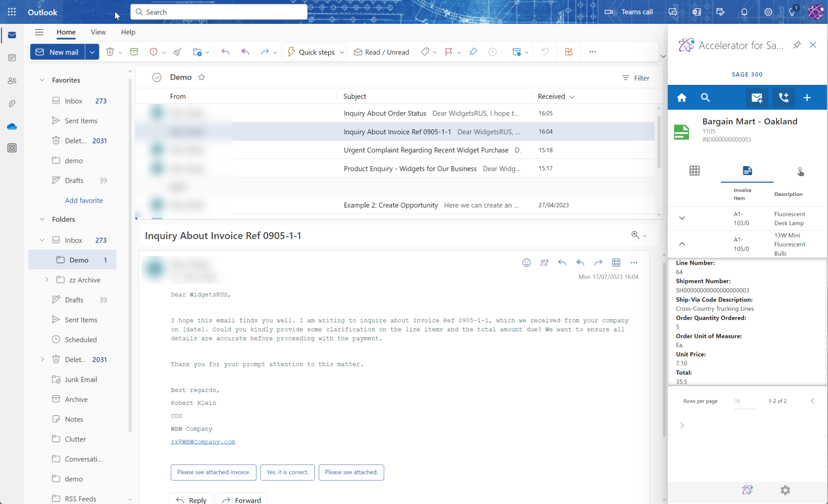This screenshot has height=504, width=828.
Task: Open the Office app launcher grid
Action: (x=12, y=12)
